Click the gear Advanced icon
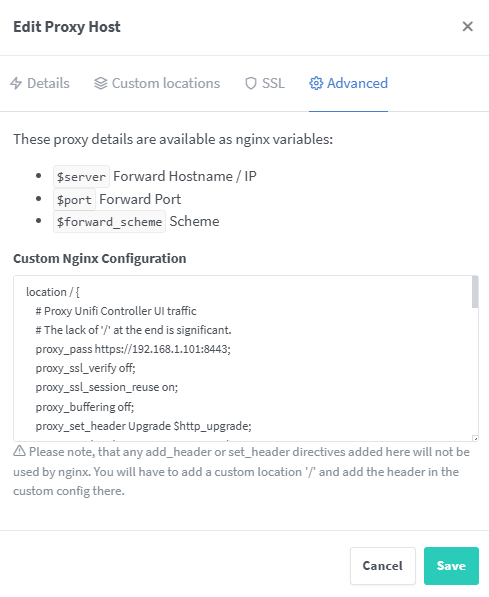The height and width of the screenshot is (597, 489). [x=316, y=83]
